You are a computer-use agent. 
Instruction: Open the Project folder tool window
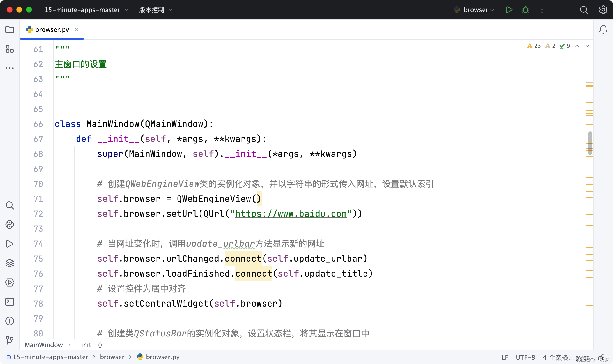(x=10, y=29)
